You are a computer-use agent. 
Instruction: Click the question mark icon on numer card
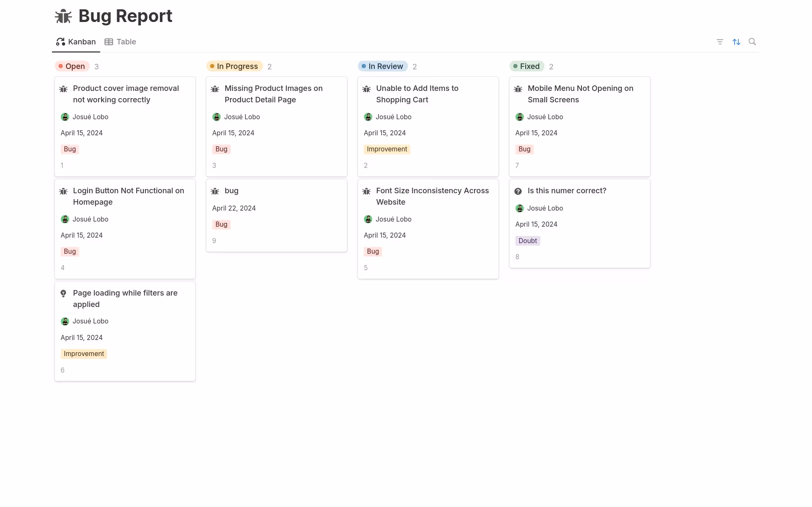[518, 191]
